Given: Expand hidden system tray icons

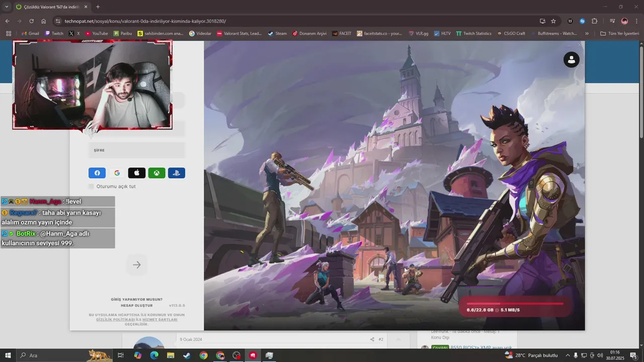Looking at the screenshot, I should [568, 355].
